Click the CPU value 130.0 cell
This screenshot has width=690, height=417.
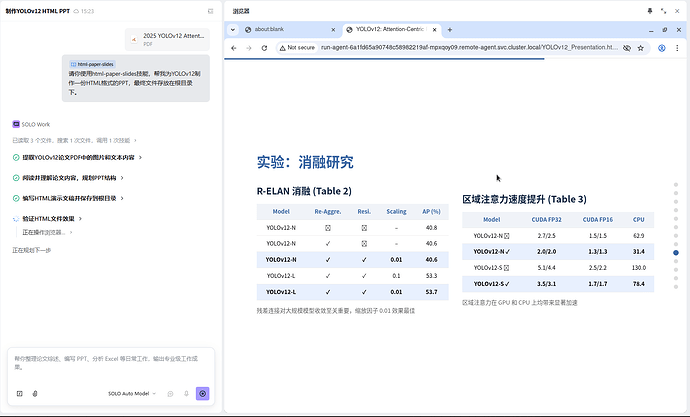[639, 267]
